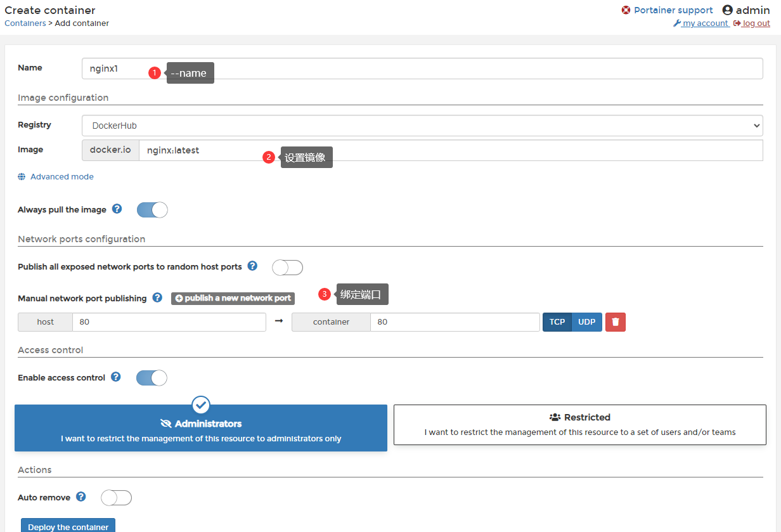Viewport: 781px width, 532px height.
Task: Select the TCP protocol option
Action: coord(557,322)
